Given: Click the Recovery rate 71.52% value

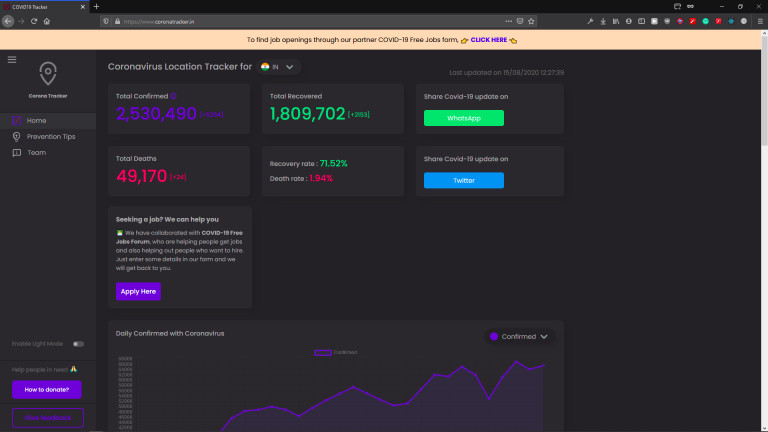Looking at the screenshot, I should 333,164.
